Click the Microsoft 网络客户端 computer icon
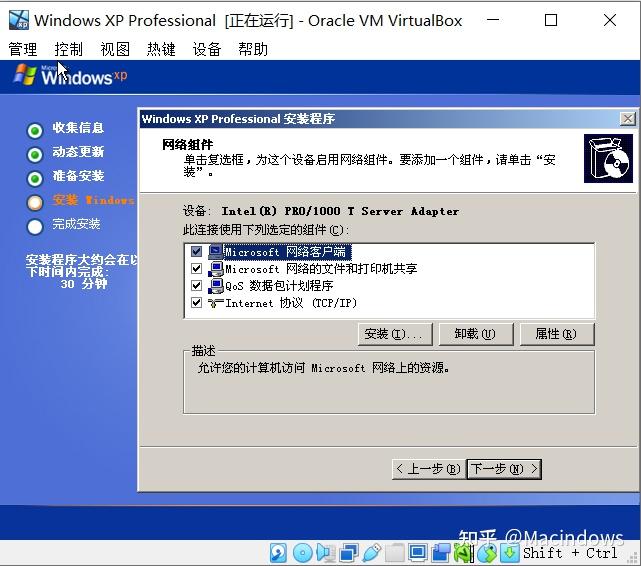 coord(216,252)
